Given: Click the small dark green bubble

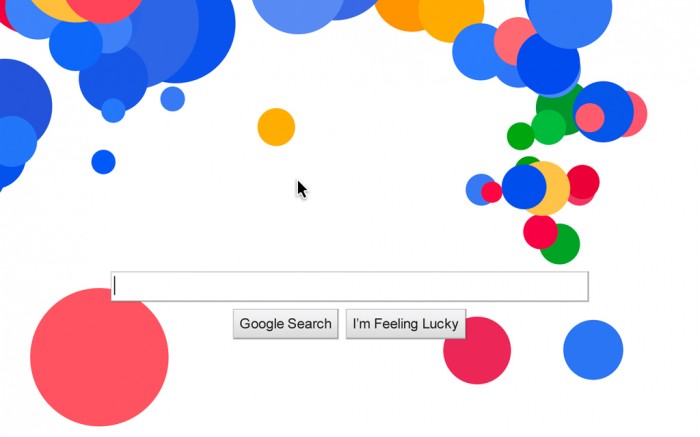Looking at the screenshot, I should point(519,136).
